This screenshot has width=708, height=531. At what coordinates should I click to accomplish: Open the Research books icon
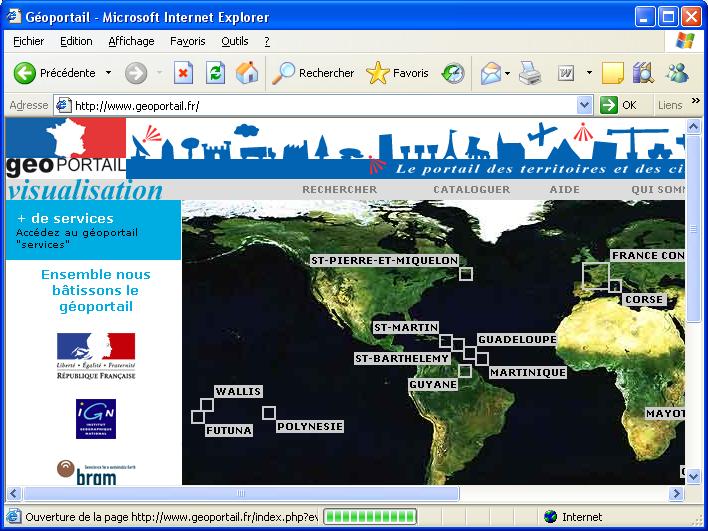tap(643, 73)
